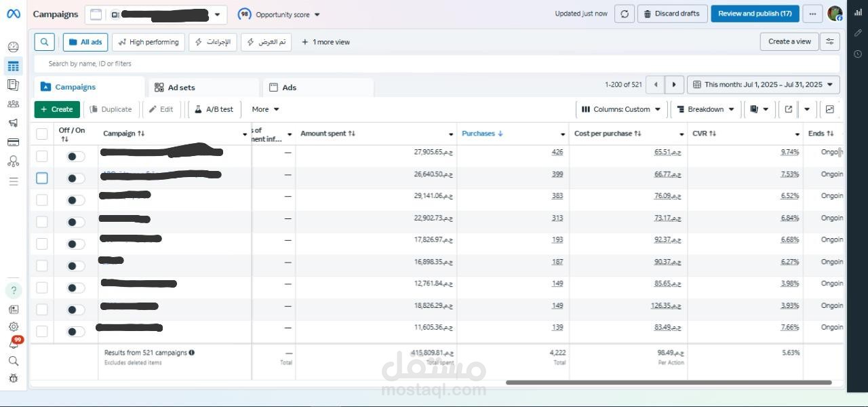Open the pencil edit icon in right rail
Image resolution: width=868 pixels, height=407 pixels.
858,33
